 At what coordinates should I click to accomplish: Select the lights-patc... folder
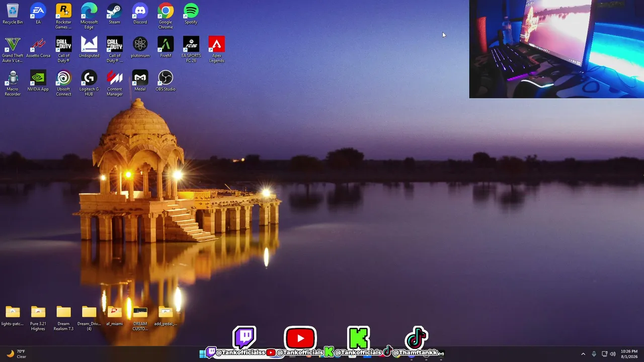point(13,316)
